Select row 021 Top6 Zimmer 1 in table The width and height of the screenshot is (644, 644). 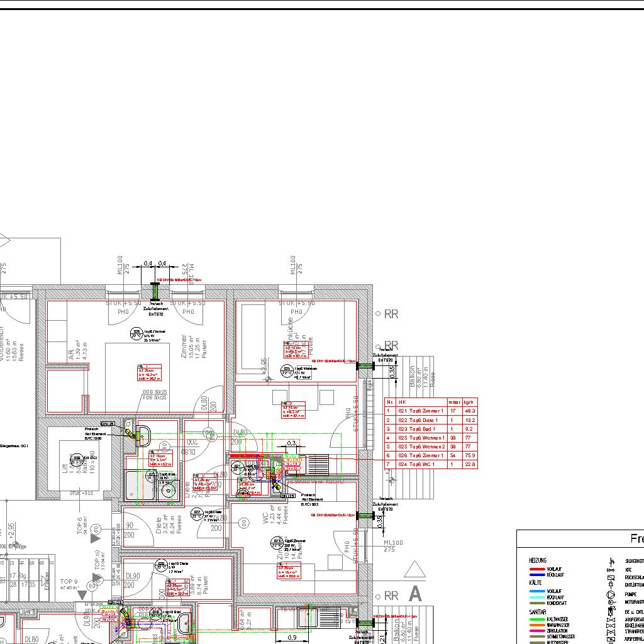(421, 411)
